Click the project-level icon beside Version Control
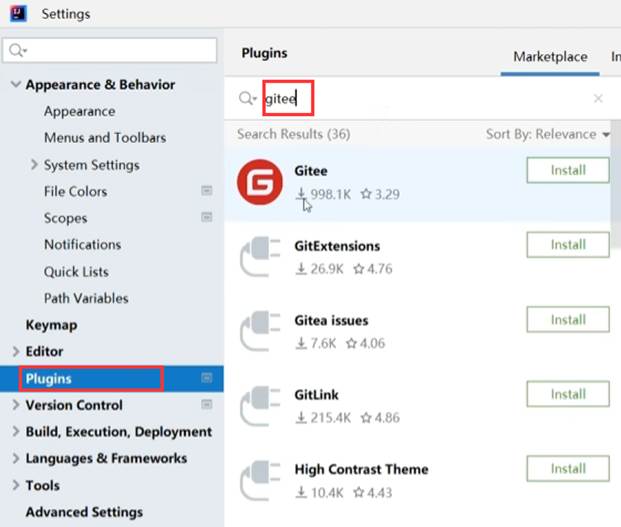Viewport: 621px width, 527px height. tap(207, 404)
